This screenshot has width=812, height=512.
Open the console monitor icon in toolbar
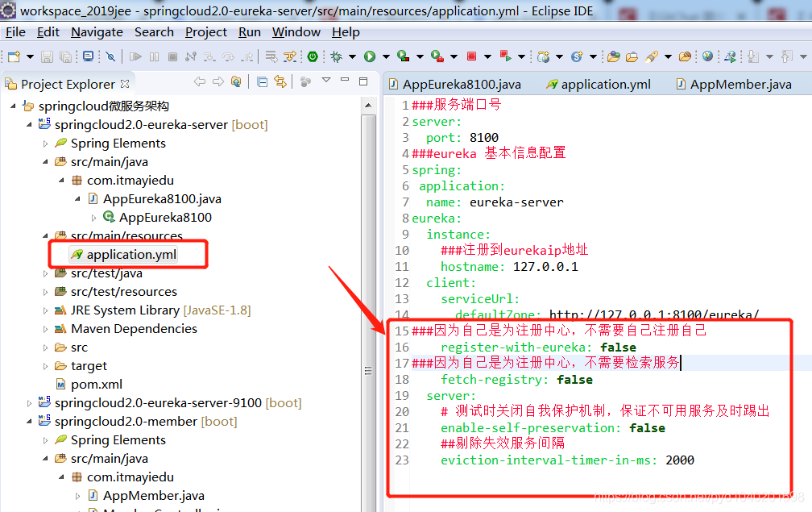tap(88, 56)
